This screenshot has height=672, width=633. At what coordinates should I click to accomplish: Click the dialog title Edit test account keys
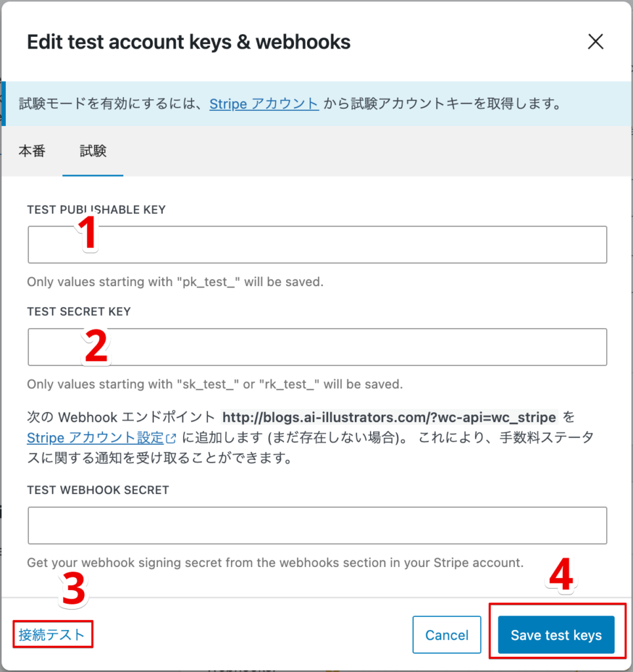click(x=188, y=42)
